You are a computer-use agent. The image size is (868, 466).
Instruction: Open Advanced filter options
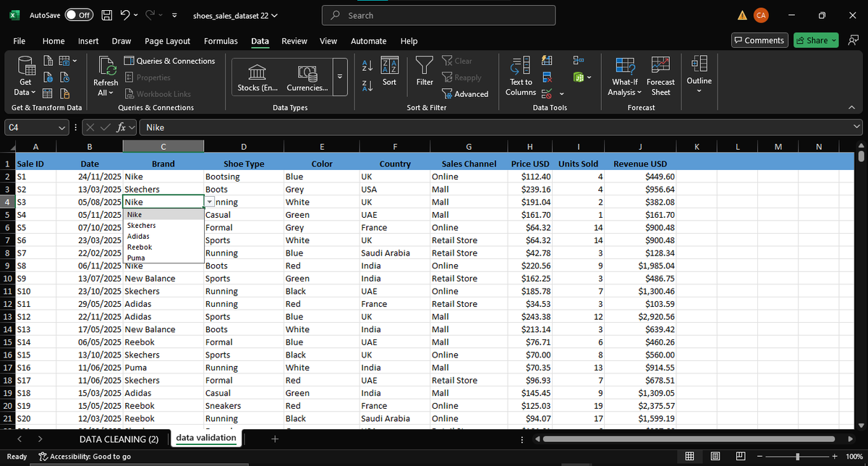click(x=465, y=94)
